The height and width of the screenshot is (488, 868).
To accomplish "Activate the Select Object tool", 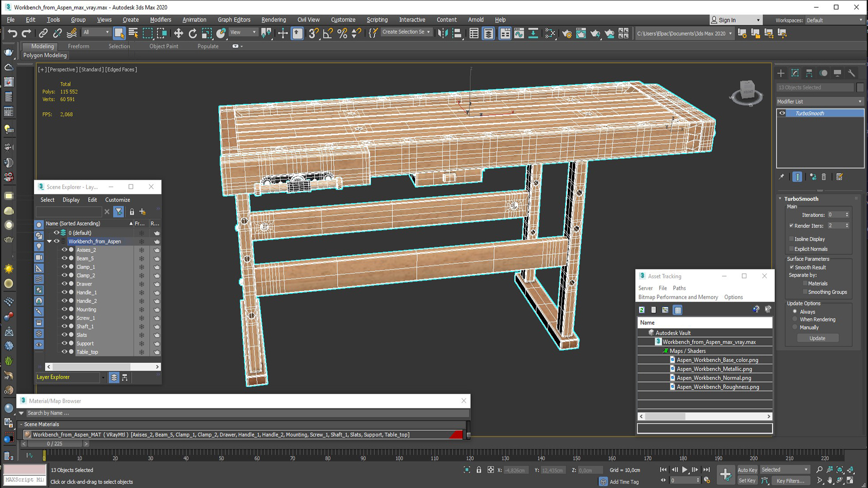I will click(x=119, y=33).
